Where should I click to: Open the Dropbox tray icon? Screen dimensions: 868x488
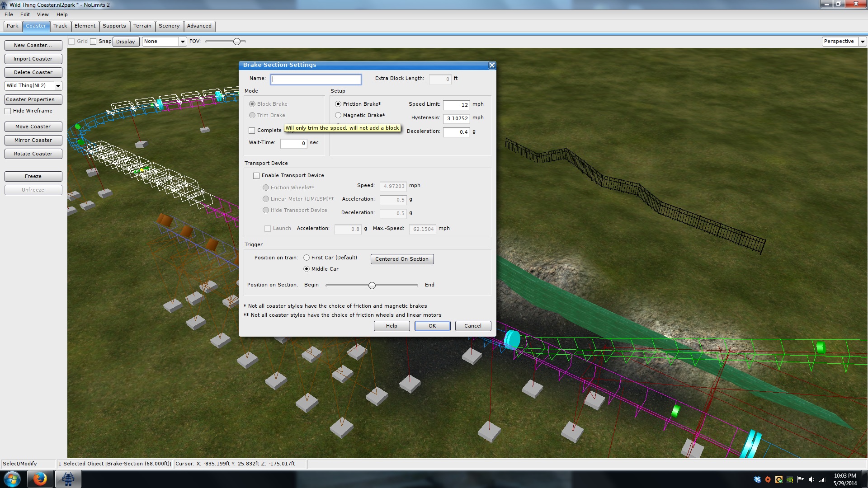[757, 479]
